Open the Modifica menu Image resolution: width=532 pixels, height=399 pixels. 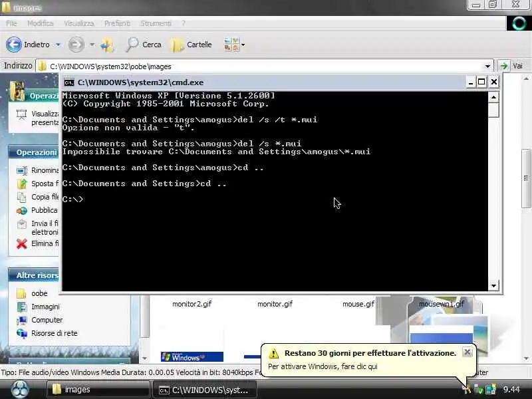pyautogui.click(x=41, y=23)
